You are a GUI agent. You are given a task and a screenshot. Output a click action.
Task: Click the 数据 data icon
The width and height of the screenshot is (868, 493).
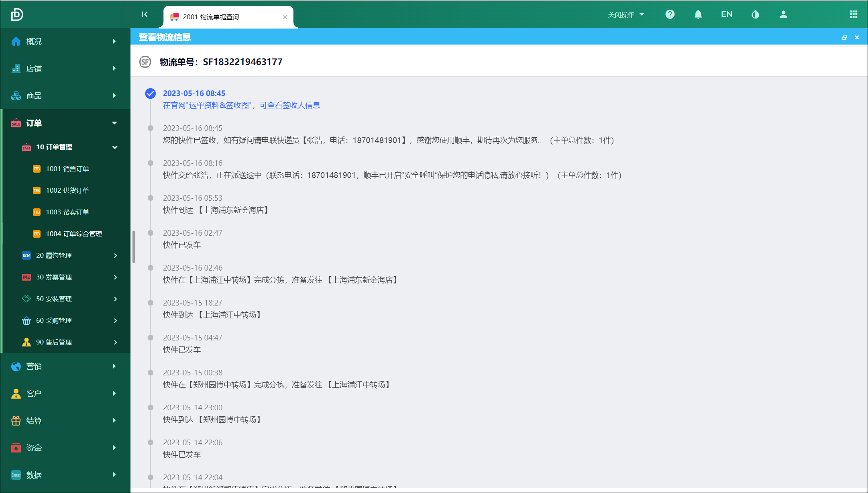point(16,475)
